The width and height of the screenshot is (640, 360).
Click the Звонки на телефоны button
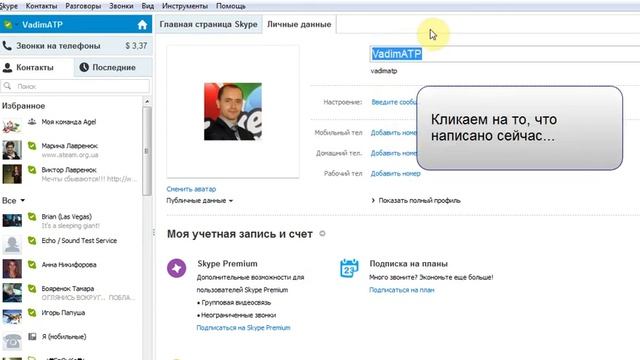tap(76, 46)
